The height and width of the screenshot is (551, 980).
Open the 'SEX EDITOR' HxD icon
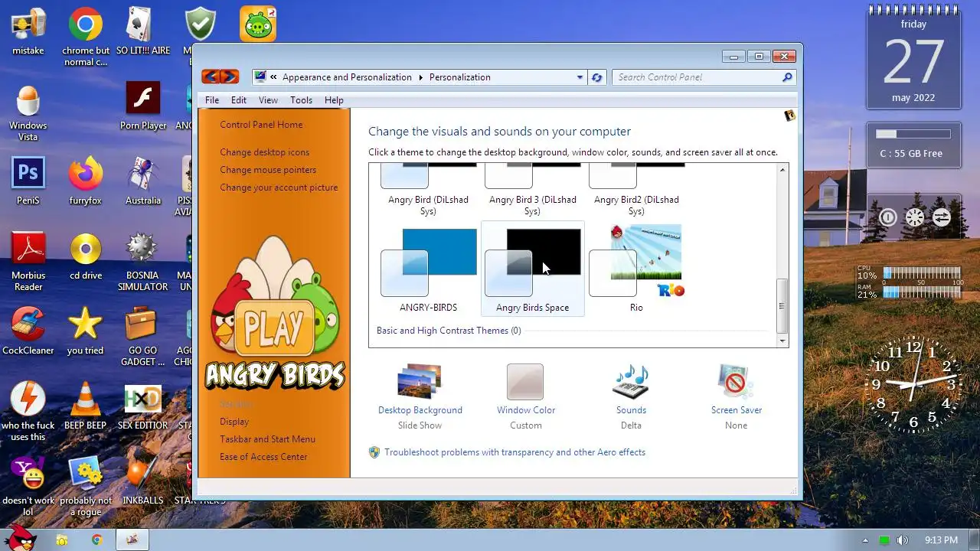point(143,406)
